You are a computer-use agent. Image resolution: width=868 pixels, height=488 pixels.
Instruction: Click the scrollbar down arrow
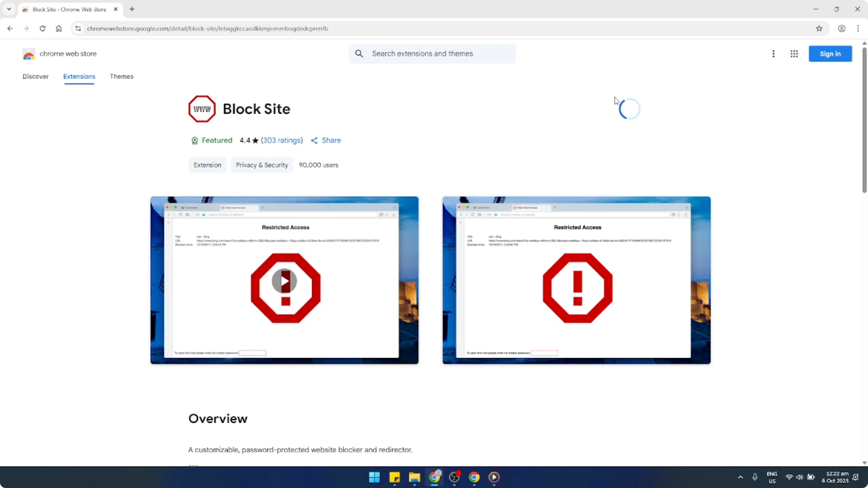point(864,463)
